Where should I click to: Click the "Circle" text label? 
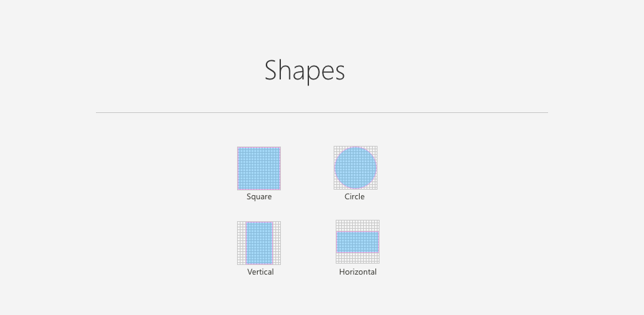tap(354, 197)
